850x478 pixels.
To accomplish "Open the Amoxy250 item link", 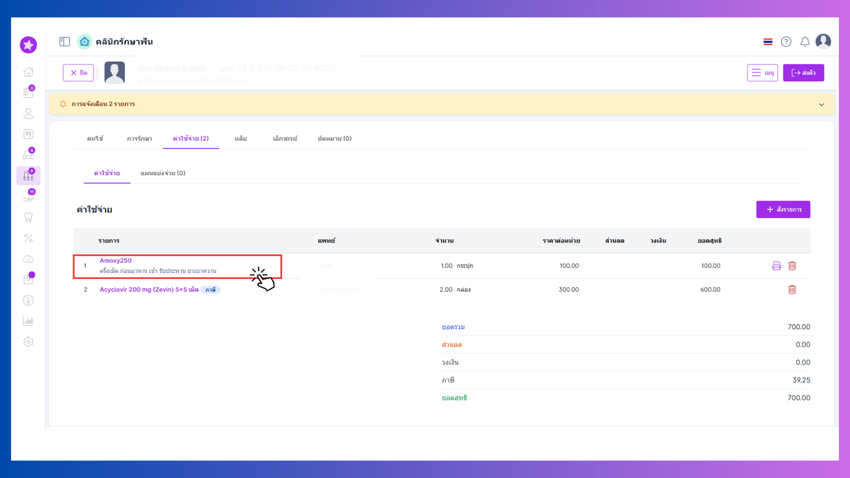I will coord(115,261).
